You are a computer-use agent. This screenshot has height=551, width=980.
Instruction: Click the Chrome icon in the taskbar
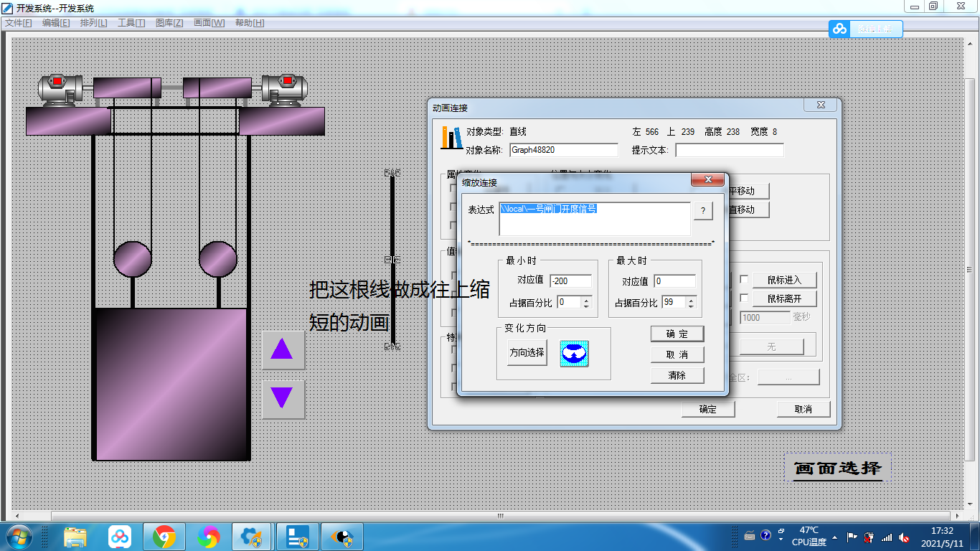[x=164, y=537]
